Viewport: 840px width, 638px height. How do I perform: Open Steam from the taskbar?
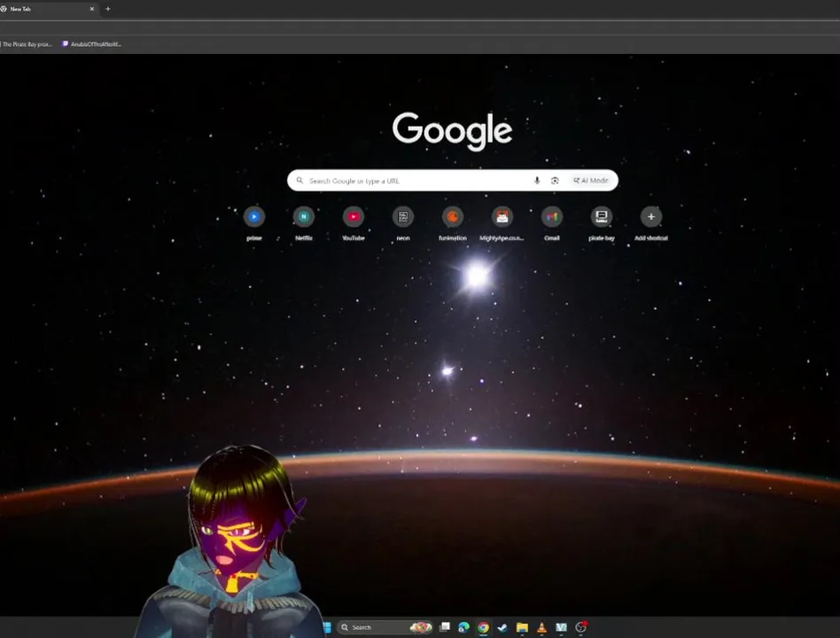(502, 627)
